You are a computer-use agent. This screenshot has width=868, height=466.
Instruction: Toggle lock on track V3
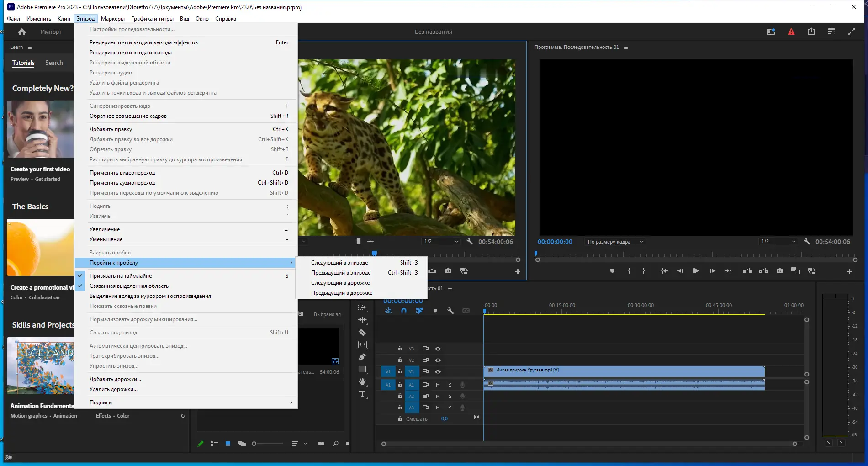click(400, 349)
